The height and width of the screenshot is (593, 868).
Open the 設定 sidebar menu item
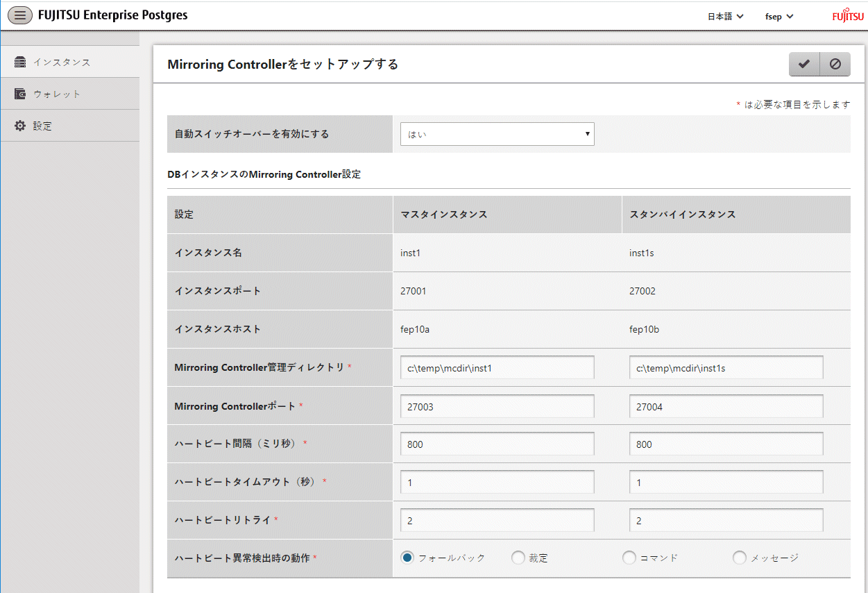point(70,126)
